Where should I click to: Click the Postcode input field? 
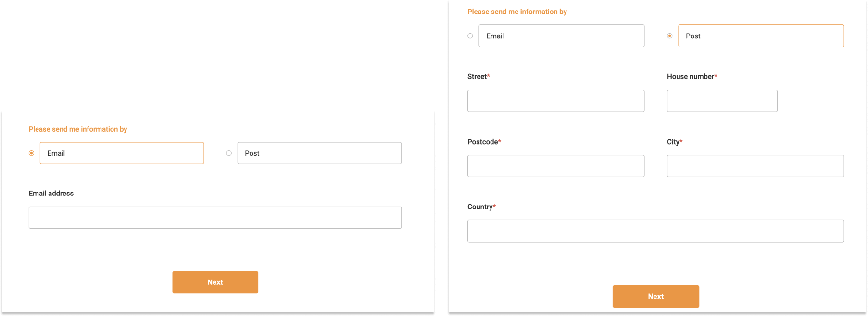pos(555,166)
